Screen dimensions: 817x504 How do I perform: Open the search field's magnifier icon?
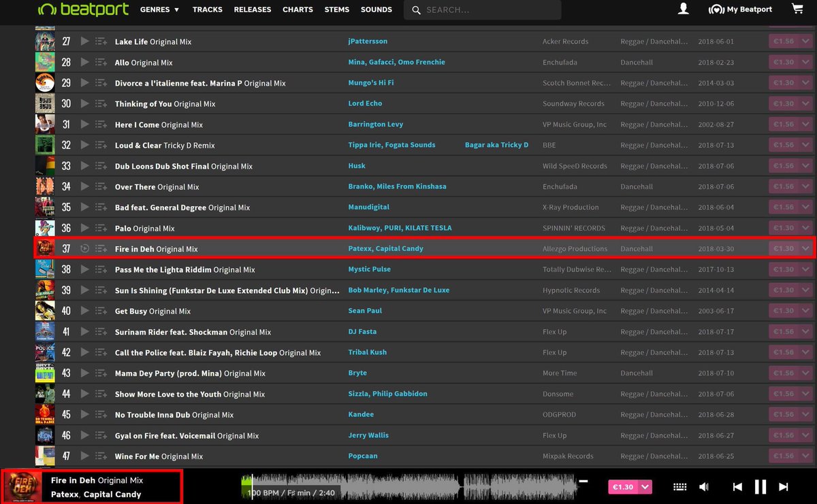point(416,10)
